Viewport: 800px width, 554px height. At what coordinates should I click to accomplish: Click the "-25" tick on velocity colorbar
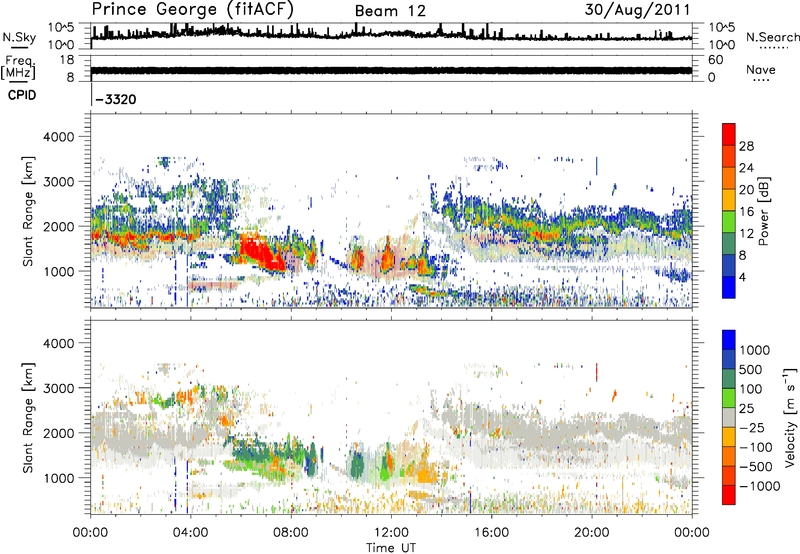coord(751,428)
